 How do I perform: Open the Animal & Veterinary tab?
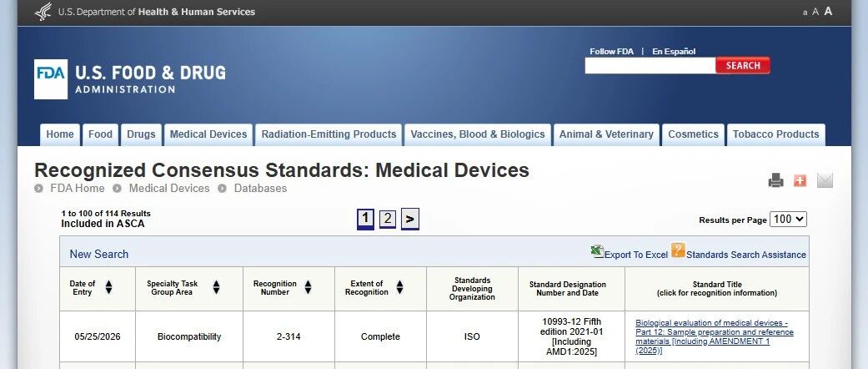pyautogui.click(x=606, y=134)
